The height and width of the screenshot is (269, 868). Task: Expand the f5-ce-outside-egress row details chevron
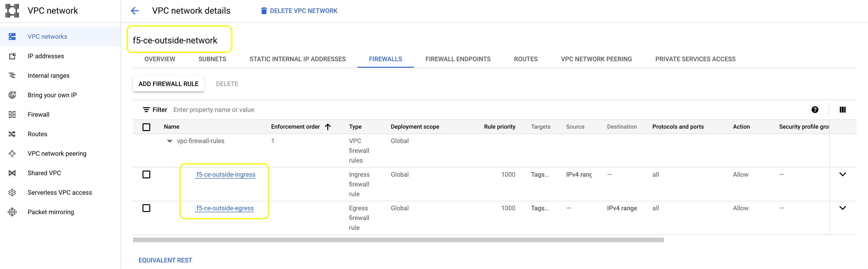842,208
